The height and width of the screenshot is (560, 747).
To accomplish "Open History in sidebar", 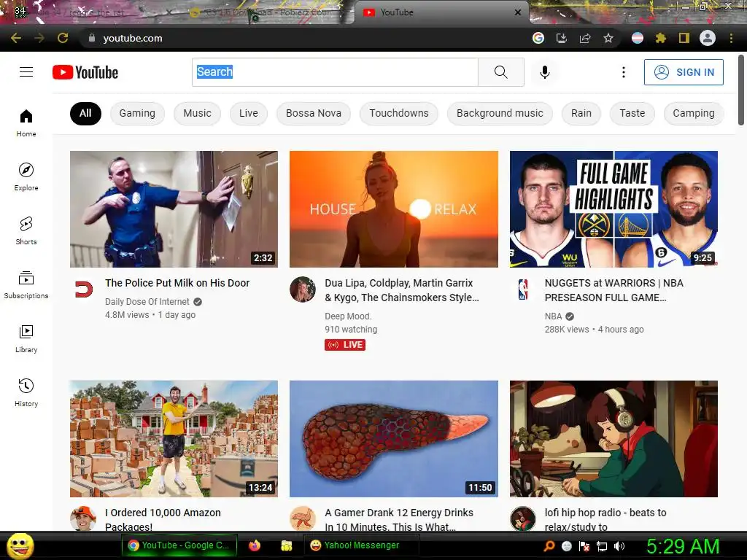I will (x=26, y=392).
